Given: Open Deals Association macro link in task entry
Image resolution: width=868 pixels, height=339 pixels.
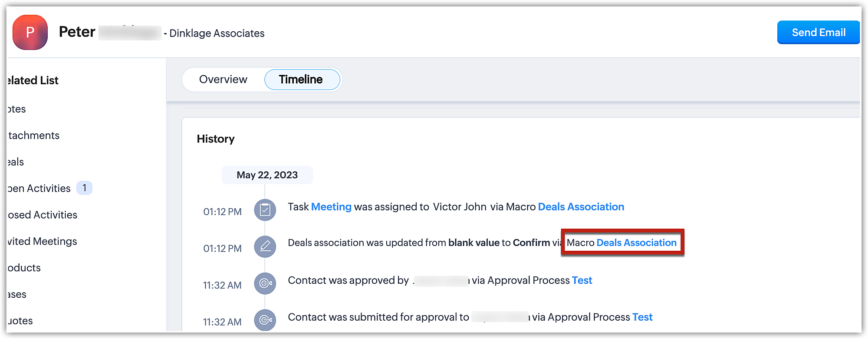Looking at the screenshot, I should tap(581, 207).
